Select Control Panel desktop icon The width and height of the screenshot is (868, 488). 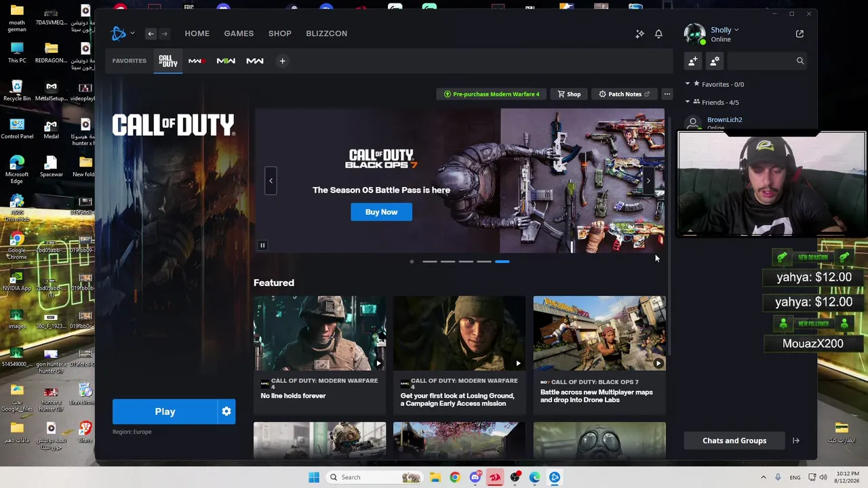click(x=17, y=129)
